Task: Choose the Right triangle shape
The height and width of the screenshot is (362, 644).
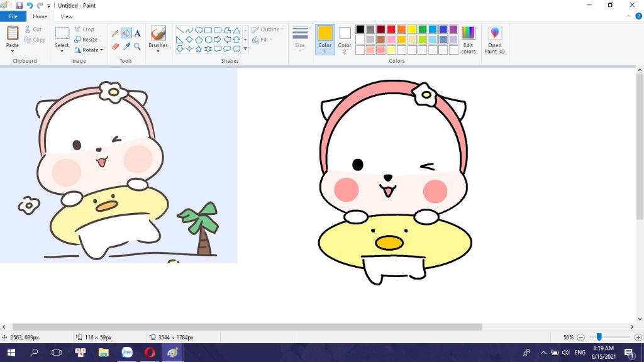Action: pos(179,40)
